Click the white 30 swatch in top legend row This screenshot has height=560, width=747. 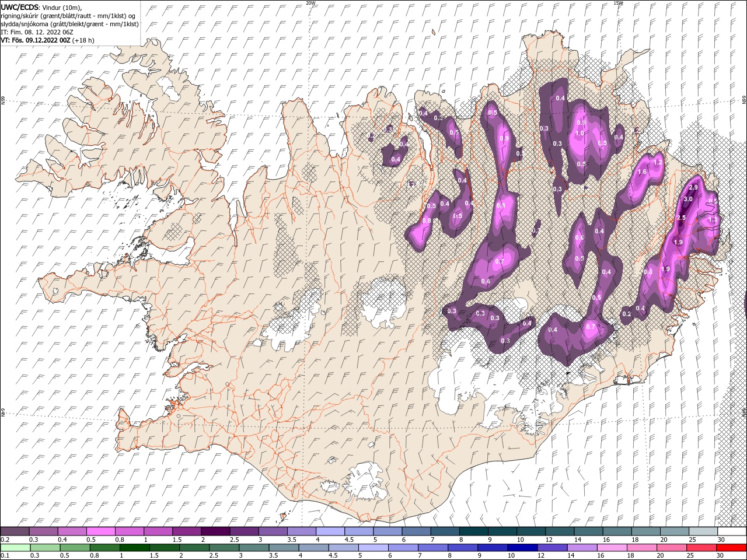(732, 531)
